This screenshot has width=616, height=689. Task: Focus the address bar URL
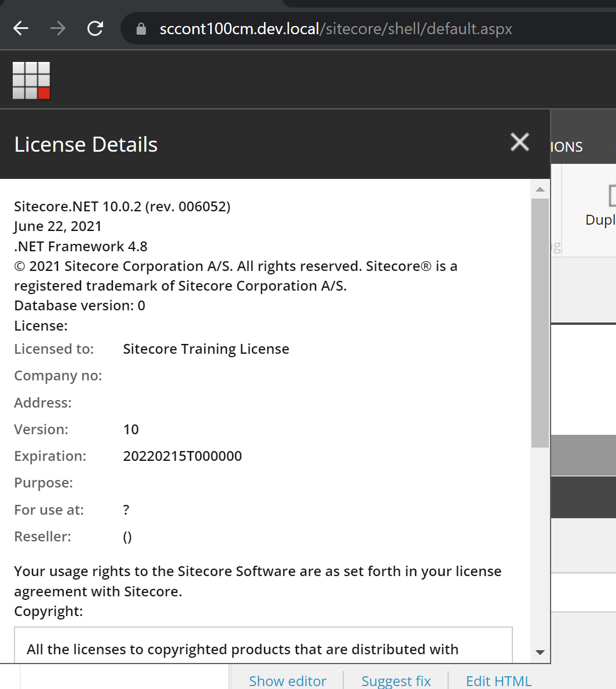336,29
